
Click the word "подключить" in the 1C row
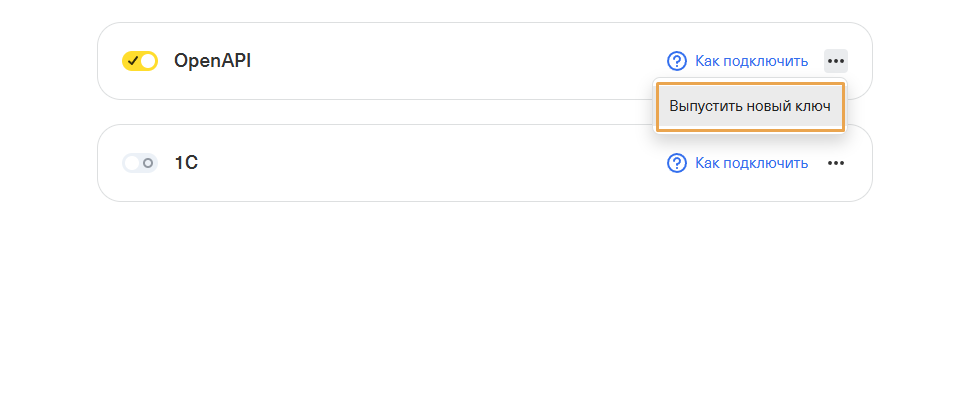[x=765, y=163]
